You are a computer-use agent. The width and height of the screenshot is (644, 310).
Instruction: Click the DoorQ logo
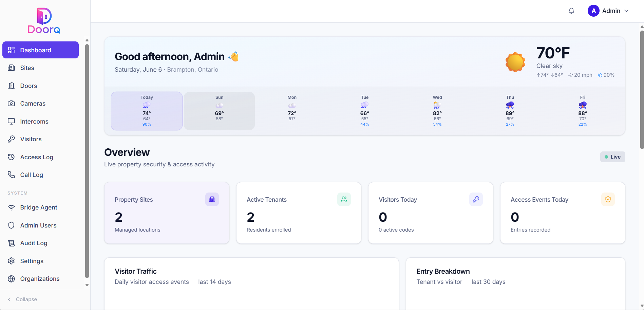[44, 21]
